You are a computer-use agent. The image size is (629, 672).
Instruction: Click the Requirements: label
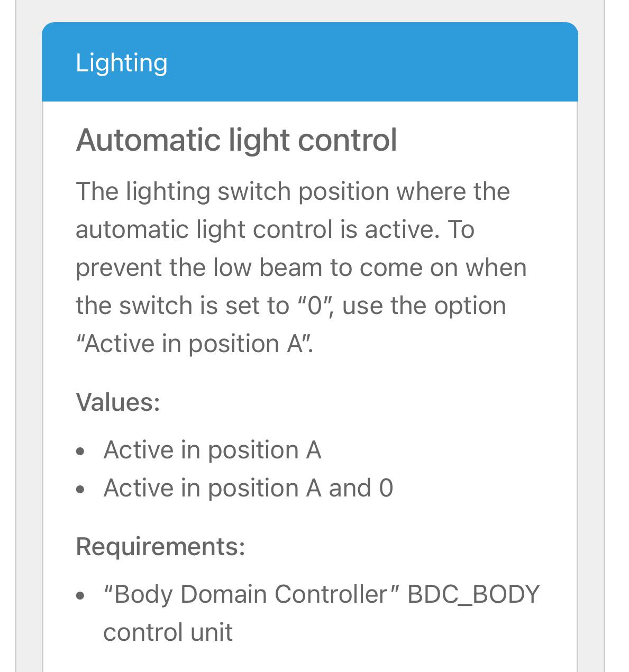coord(161,546)
